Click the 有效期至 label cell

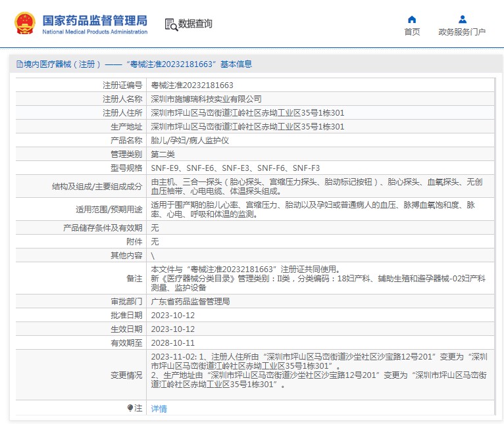[x=81, y=342]
